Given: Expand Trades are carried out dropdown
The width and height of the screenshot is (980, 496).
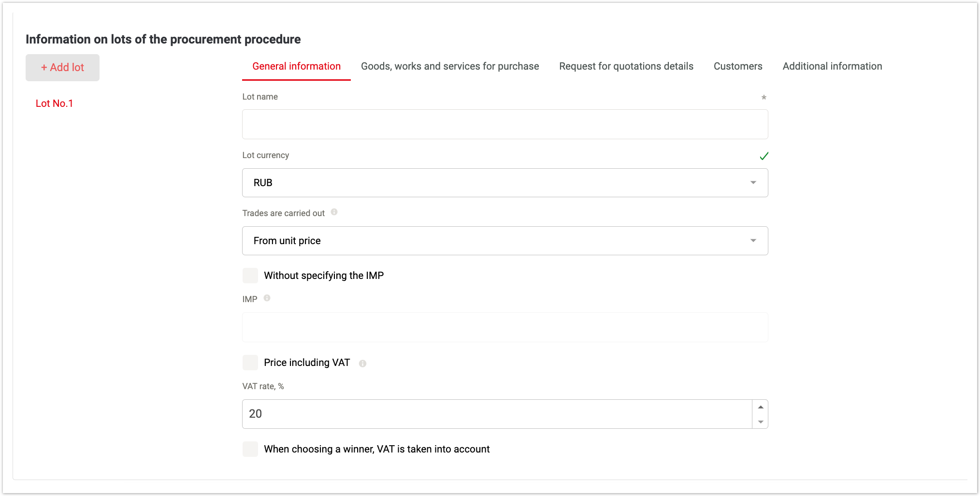Looking at the screenshot, I should 504,241.
